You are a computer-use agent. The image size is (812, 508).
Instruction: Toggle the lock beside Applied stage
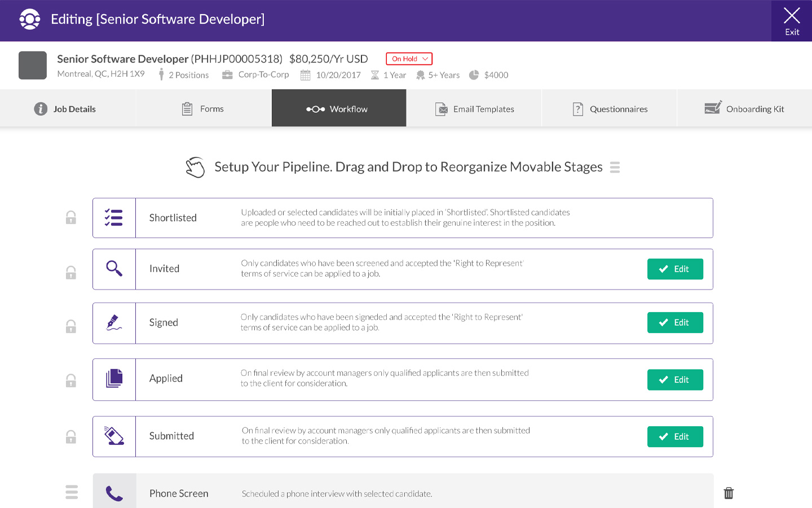click(71, 380)
